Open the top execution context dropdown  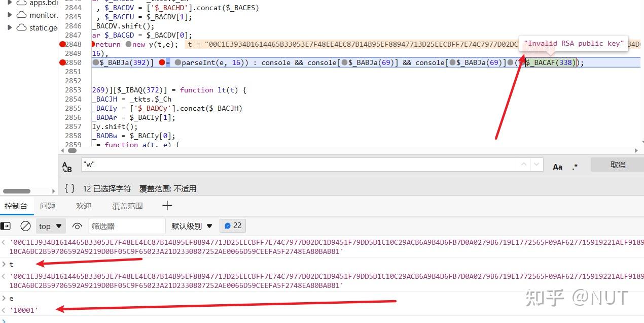pyautogui.click(x=50, y=226)
